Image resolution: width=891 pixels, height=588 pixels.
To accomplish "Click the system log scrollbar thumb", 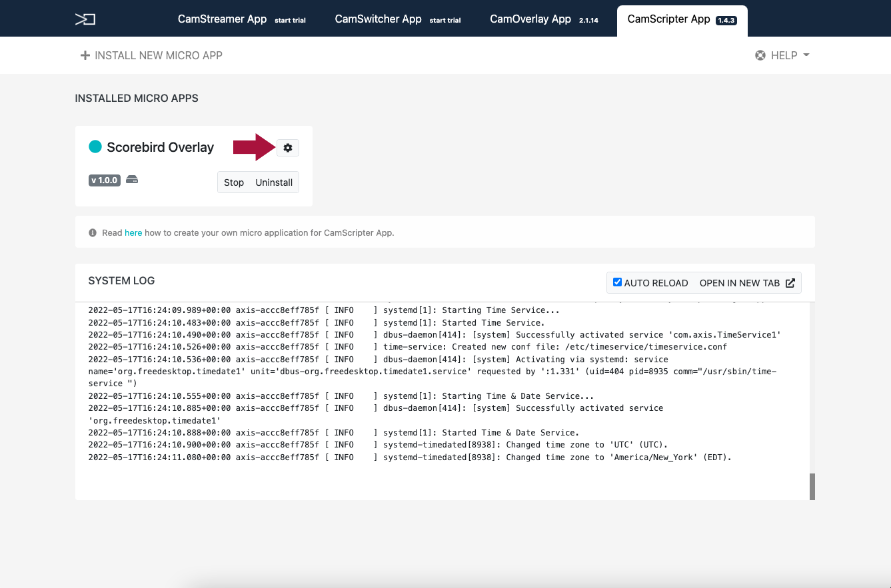I will pos(812,487).
